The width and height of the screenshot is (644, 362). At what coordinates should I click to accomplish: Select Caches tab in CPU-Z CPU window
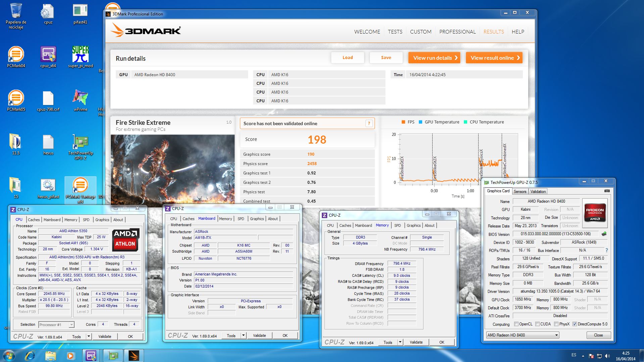pos(34,220)
